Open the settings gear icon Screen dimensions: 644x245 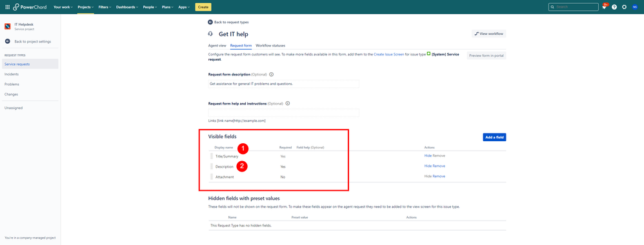pyautogui.click(x=624, y=7)
